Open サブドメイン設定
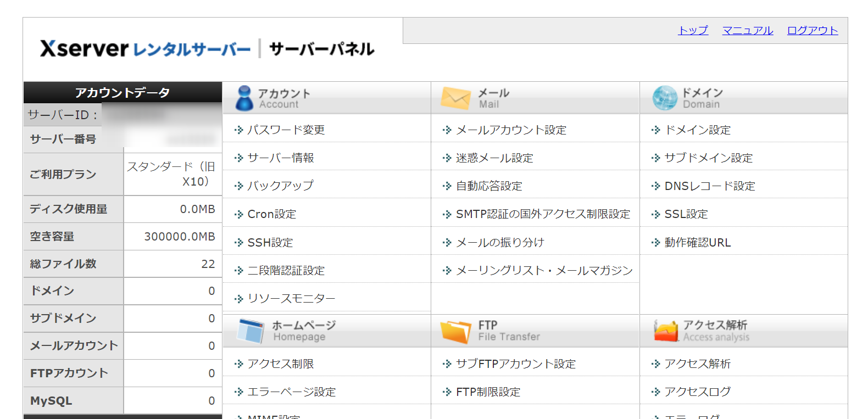The image size is (868, 419). click(x=709, y=158)
